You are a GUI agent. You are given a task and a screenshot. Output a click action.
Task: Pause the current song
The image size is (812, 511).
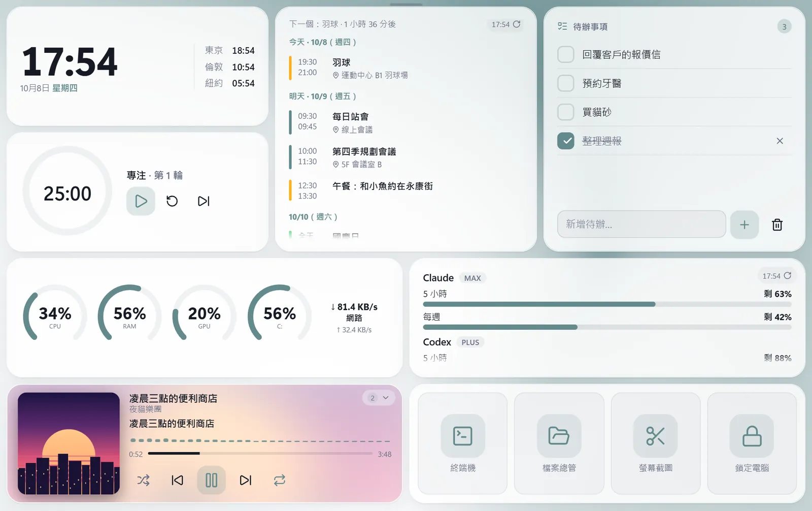(x=211, y=480)
